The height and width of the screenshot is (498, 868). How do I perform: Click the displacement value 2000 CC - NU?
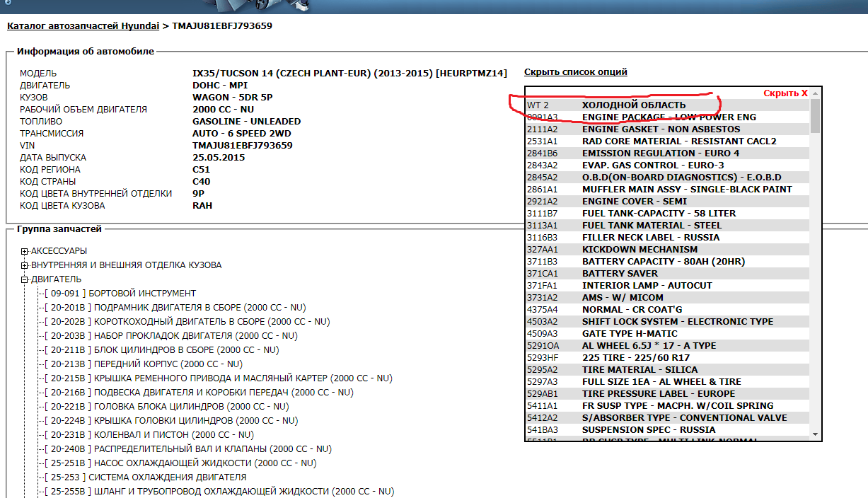click(223, 110)
